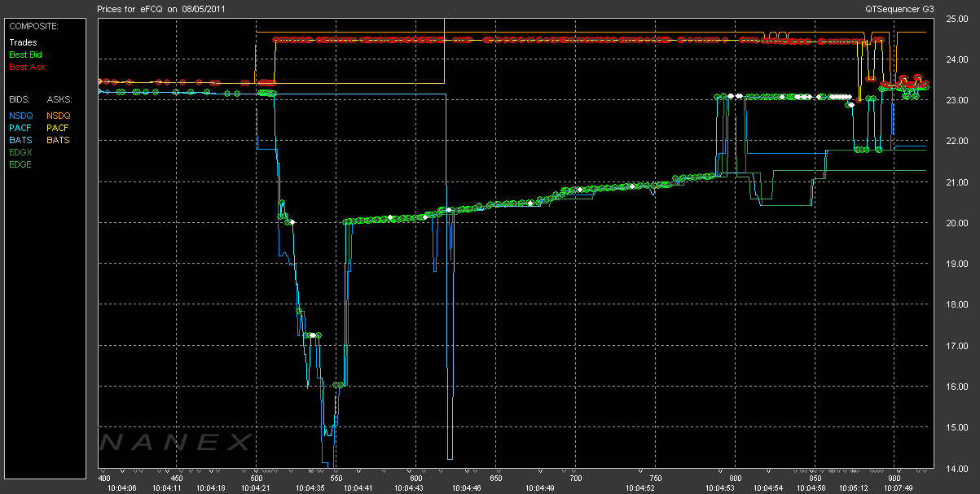980x494 pixels.
Task: Select the "BIDS:" legend column heading
Action: (x=20, y=99)
